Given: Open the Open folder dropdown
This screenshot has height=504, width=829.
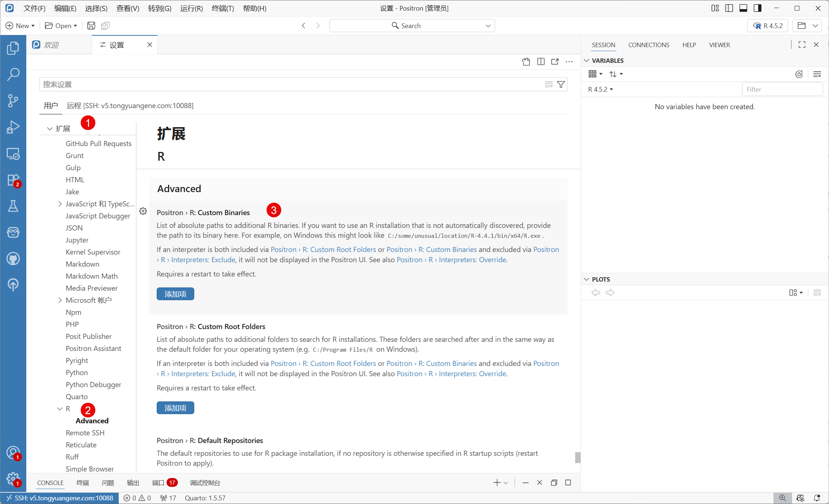Looking at the screenshot, I should pos(61,26).
